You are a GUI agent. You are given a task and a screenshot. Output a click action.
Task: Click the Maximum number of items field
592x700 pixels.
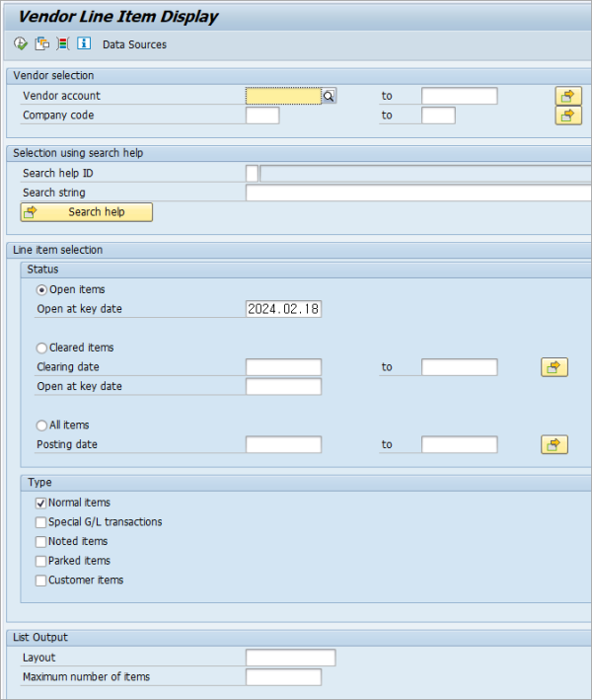(x=283, y=677)
